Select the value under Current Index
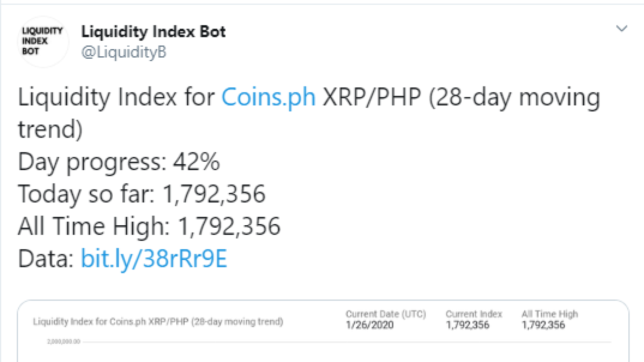The height and width of the screenshot is (362, 644). click(x=467, y=325)
